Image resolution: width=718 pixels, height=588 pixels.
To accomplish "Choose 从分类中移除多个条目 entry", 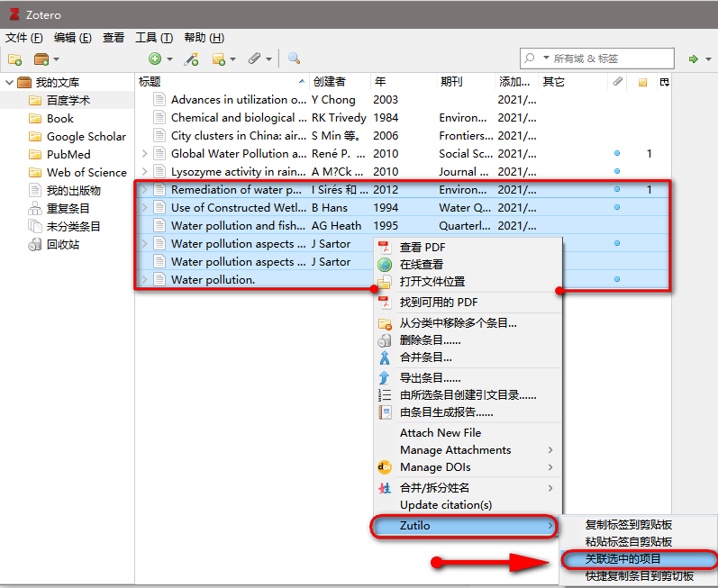I will point(468,323).
